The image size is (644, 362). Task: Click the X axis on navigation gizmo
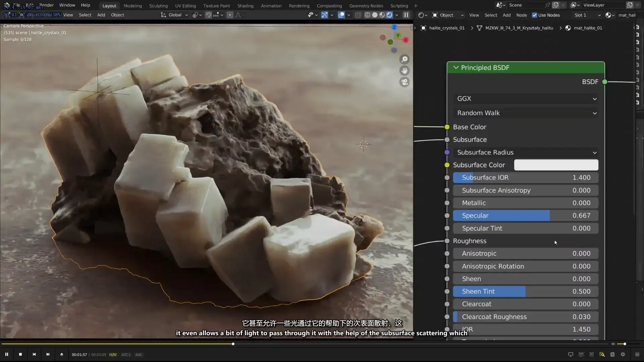(406, 40)
